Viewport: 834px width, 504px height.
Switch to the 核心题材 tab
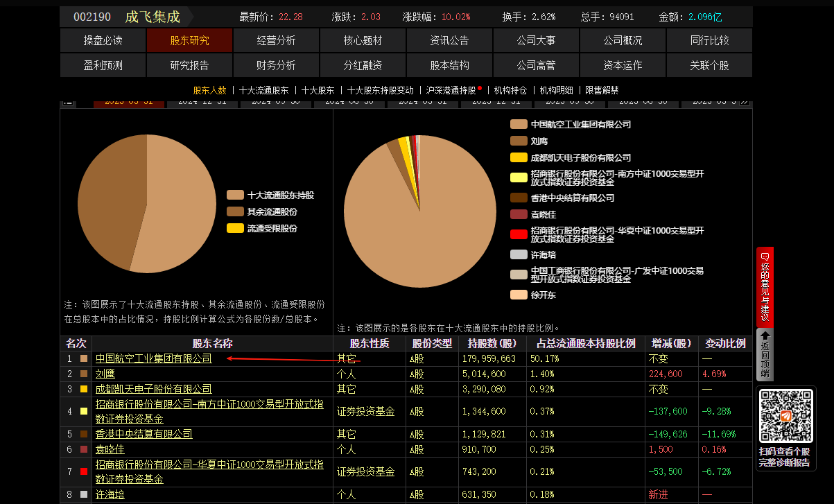coord(363,41)
